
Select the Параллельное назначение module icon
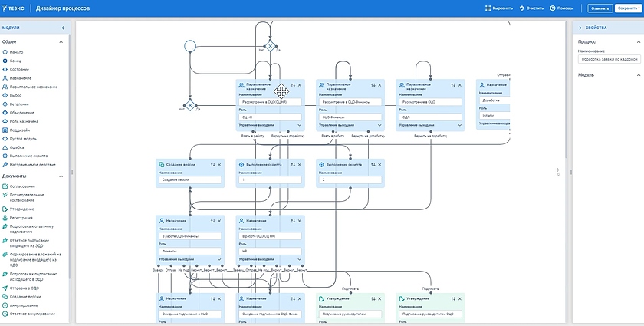pos(5,87)
